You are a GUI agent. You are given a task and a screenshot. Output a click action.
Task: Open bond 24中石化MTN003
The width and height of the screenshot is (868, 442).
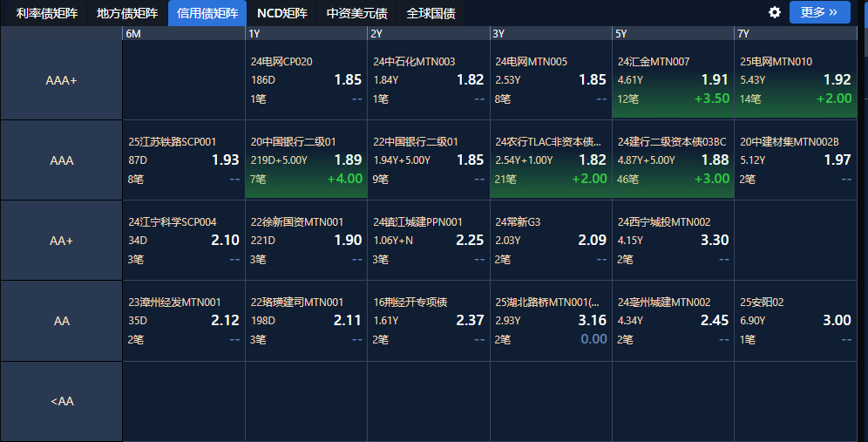(x=414, y=62)
